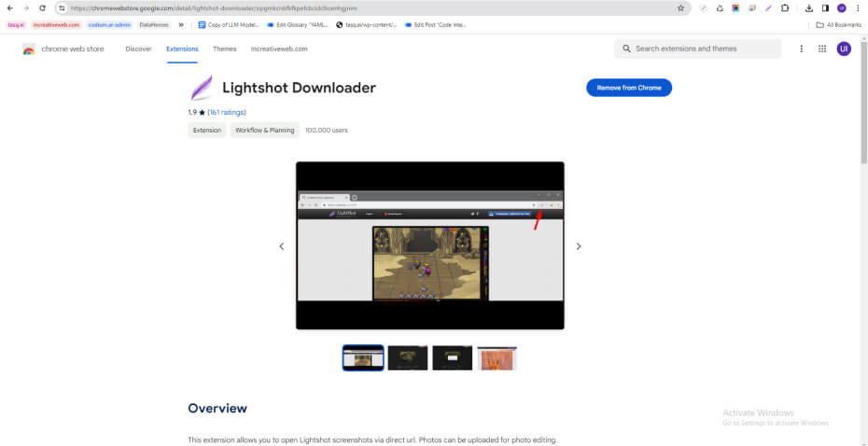The height and width of the screenshot is (446, 868).
Task: Click the colorful stacked-layers extension icon
Action: pos(752,8)
